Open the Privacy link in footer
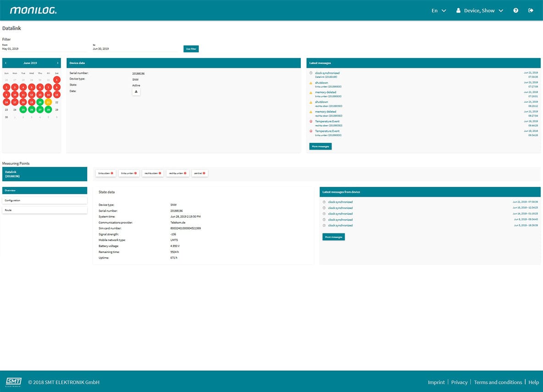The width and height of the screenshot is (543, 392). pos(459,382)
